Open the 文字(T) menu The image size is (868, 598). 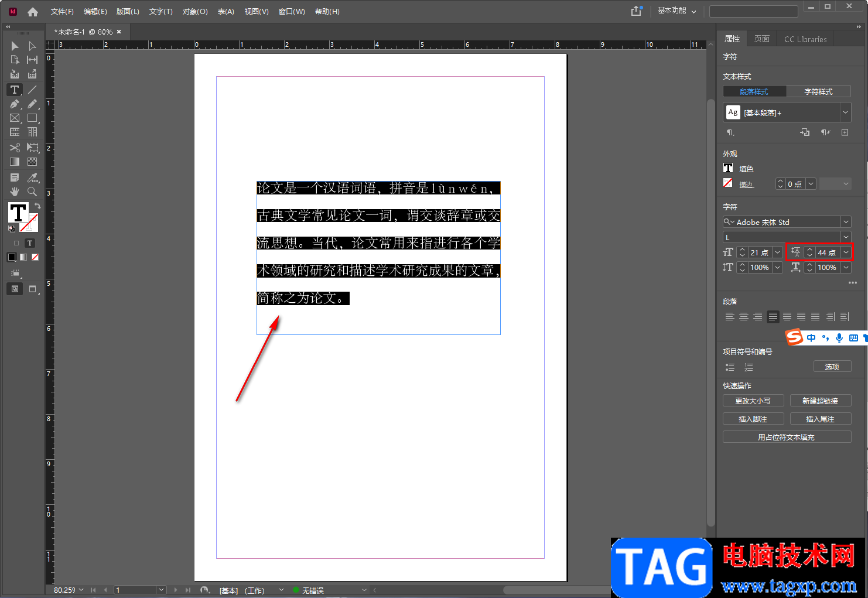(x=160, y=12)
